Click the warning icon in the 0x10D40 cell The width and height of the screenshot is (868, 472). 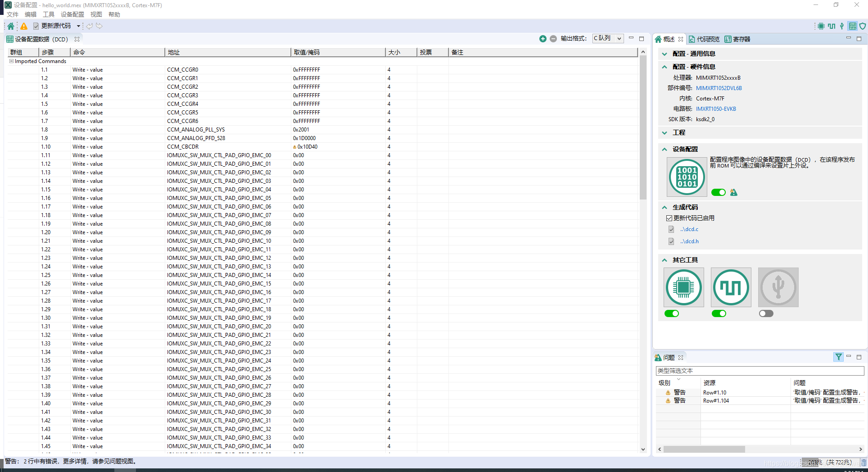(295, 147)
